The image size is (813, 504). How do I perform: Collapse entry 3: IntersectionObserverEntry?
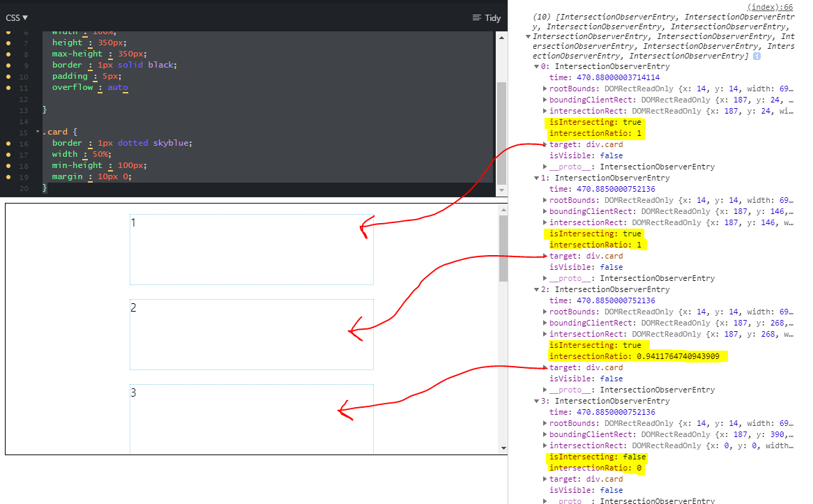[x=537, y=401]
